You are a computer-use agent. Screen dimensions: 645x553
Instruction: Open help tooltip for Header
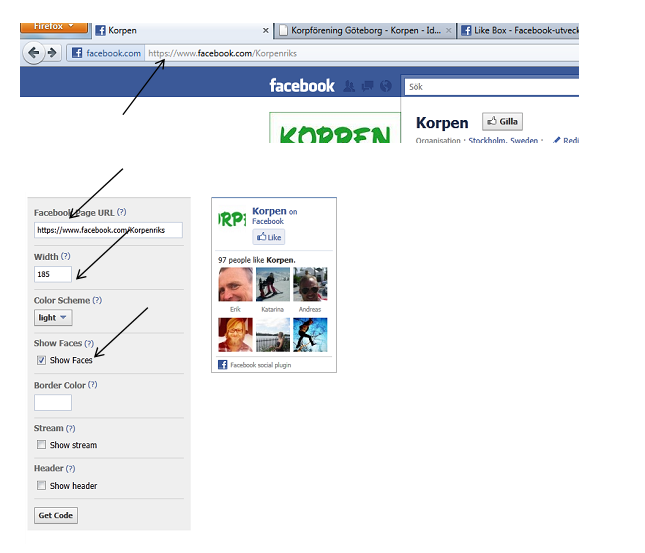(70, 468)
